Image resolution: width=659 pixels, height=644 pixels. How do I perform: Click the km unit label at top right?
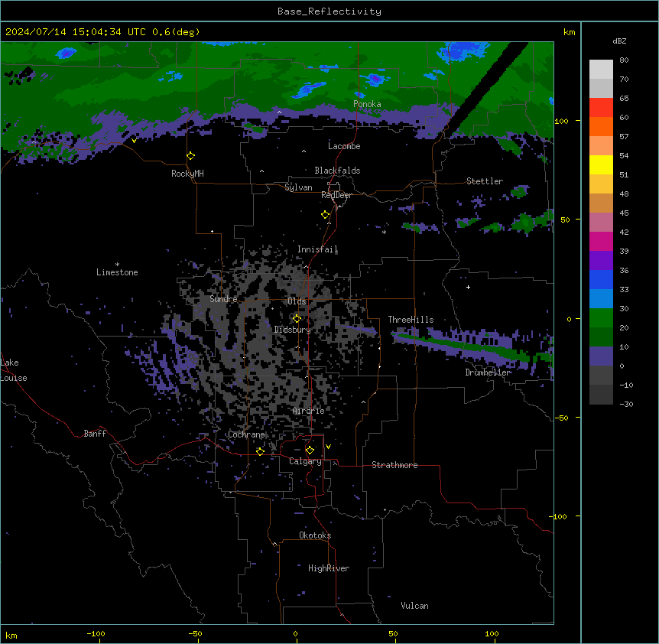pyautogui.click(x=570, y=32)
